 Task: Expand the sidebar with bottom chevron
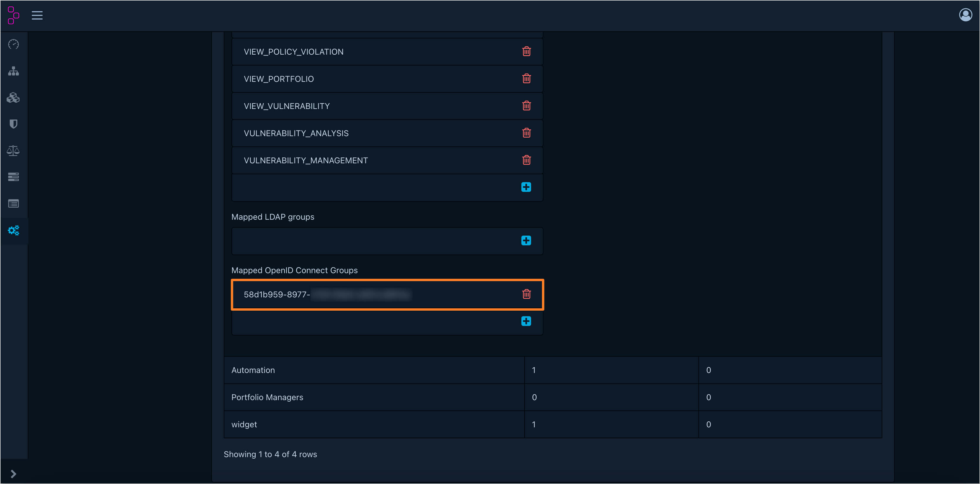14,474
